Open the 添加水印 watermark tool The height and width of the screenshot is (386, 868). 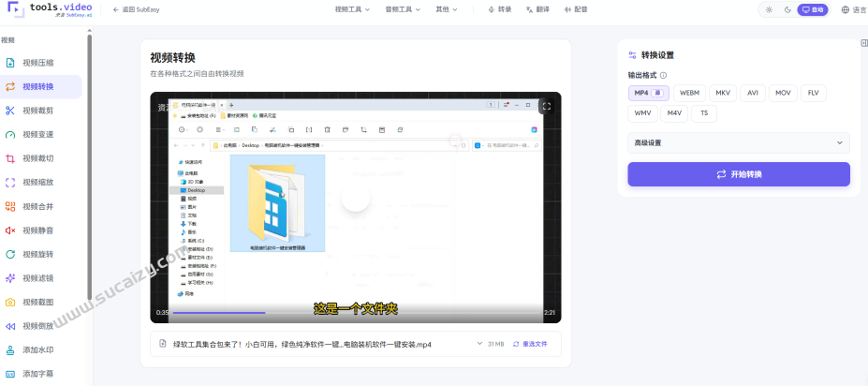[37, 350]
